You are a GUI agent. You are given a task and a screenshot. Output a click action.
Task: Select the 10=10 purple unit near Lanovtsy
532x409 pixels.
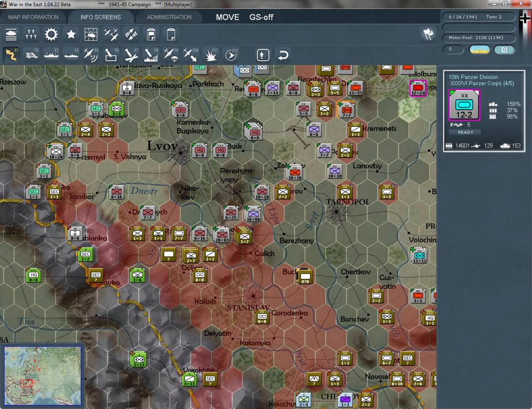pos(335,171)
